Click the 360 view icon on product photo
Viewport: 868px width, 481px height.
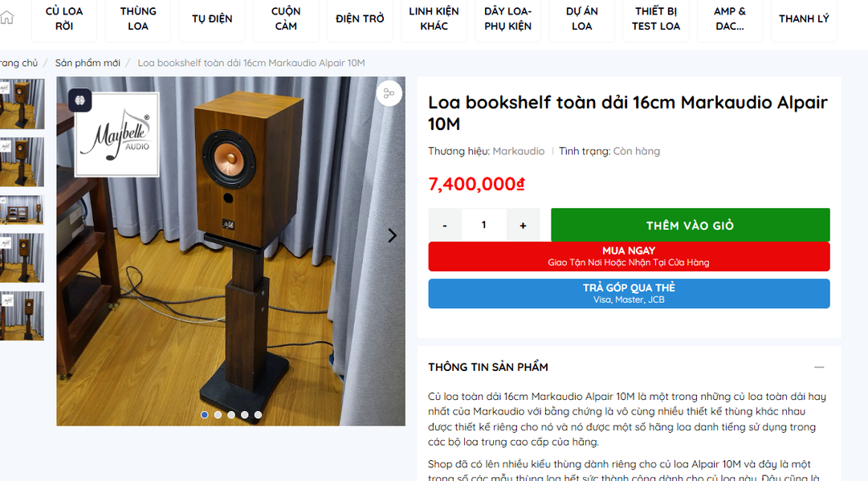[80, 100]
